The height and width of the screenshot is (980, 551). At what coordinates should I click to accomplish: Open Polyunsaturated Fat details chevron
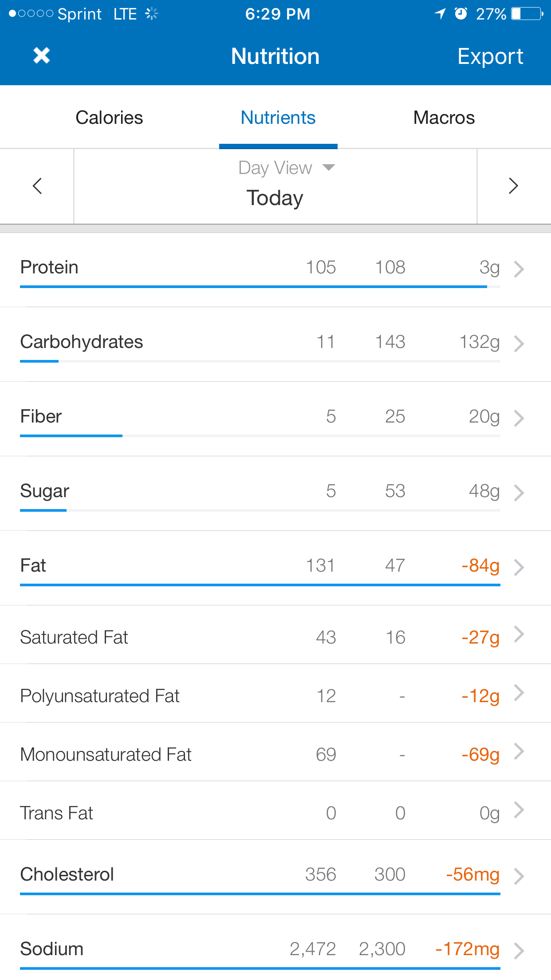[x=519, y=693]
